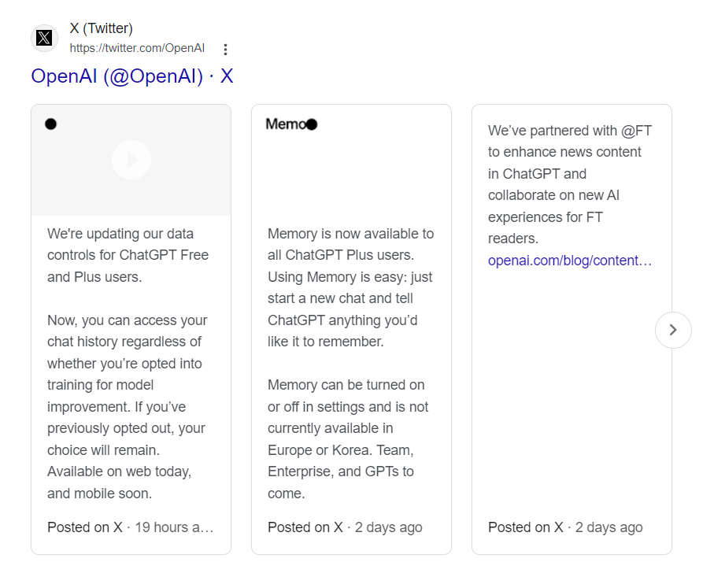Screen dimensions: 714x588
Task: Open the three-dot more options menu
Action: 225,49
